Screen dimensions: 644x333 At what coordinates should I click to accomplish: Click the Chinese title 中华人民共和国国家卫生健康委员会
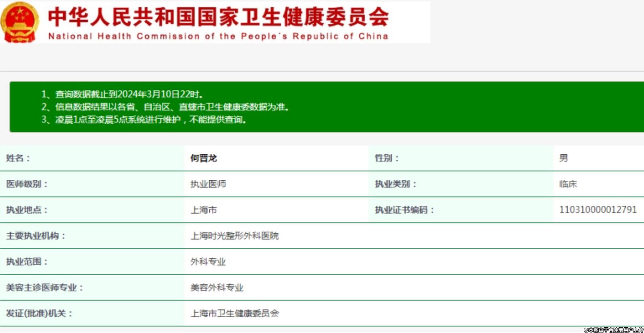(218, 17)
